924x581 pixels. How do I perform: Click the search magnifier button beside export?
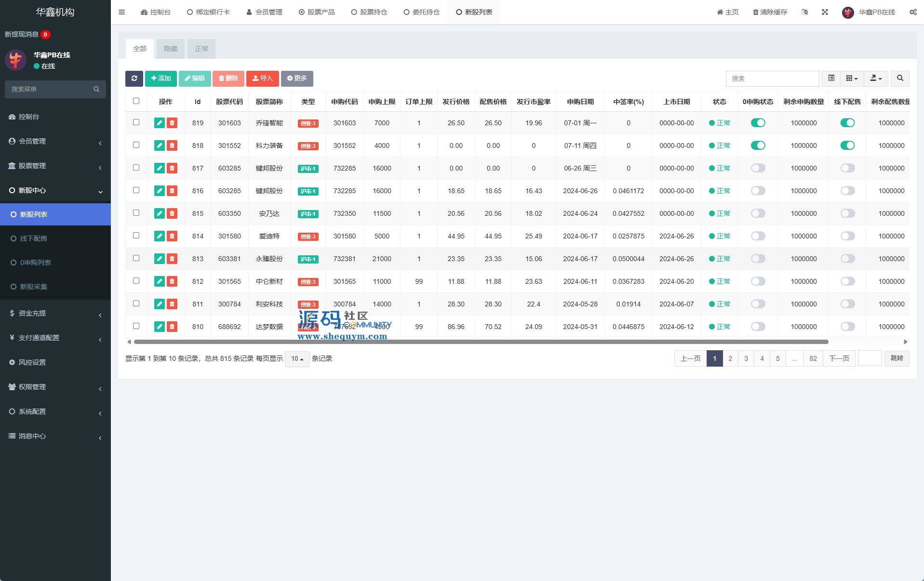coord(900,79)
